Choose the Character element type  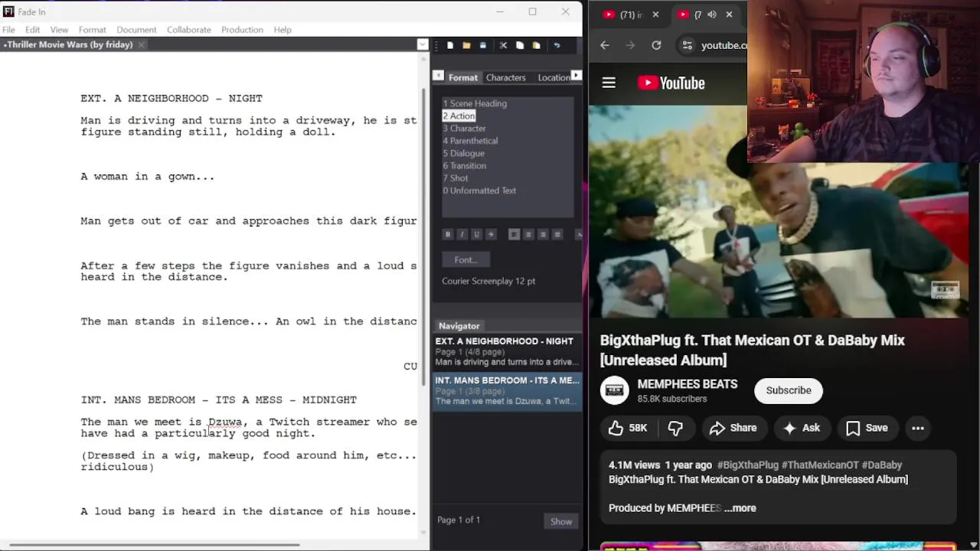[x=464, y=129]
